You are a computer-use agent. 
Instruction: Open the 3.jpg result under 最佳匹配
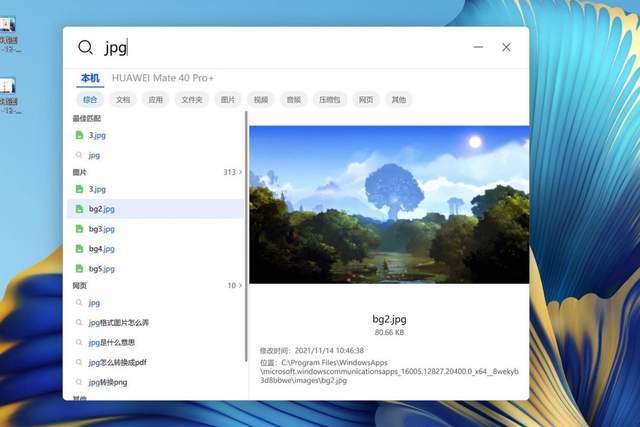pyautogui.click(x=155, y=135)
